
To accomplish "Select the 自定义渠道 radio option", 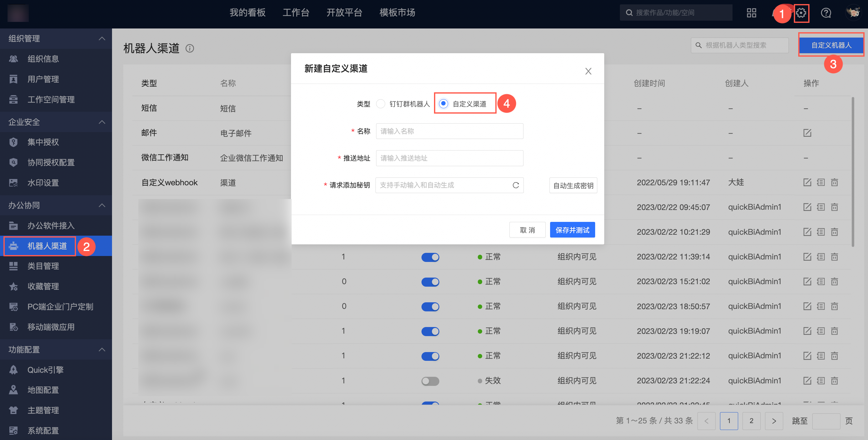I will point(443,104).
